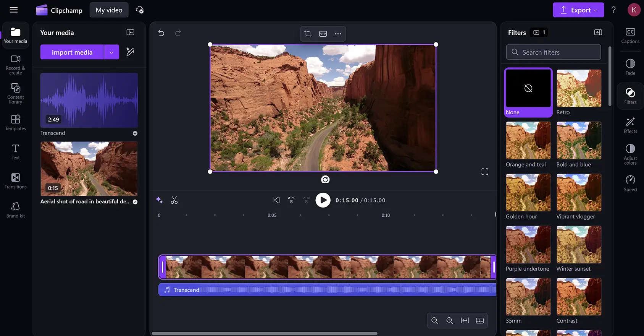644x336 pixels.
Task: Click the 0:05 timeline ruler mark
Action: pyautogui.click(x=272, y=215)
